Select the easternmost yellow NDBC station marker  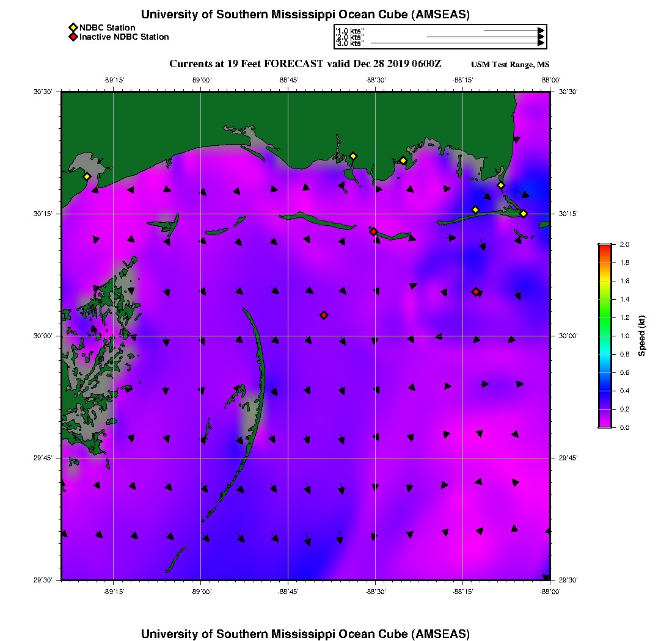pyautogui.click(x=524, y=213)
